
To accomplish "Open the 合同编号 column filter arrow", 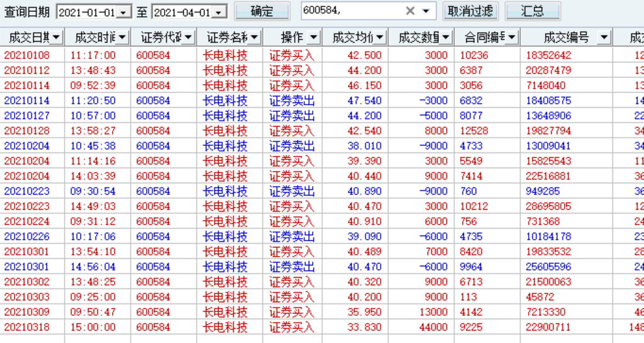I will coord(512,38).
